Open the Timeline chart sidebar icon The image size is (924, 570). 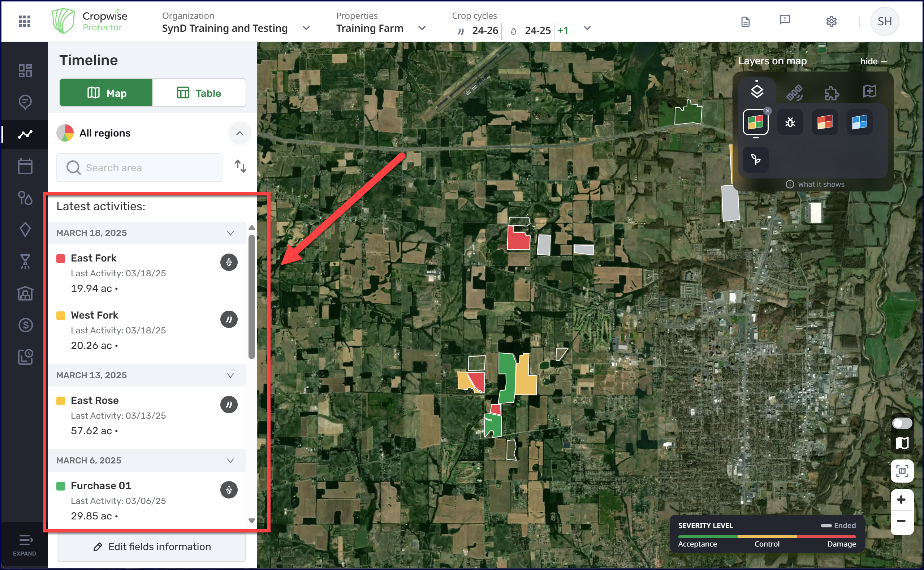click(x=25, y=134)
